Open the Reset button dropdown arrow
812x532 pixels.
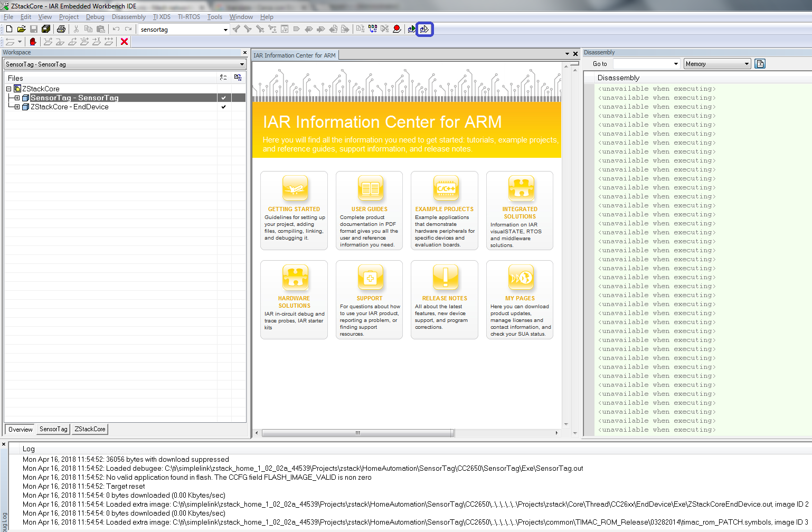tap(20, 42)
